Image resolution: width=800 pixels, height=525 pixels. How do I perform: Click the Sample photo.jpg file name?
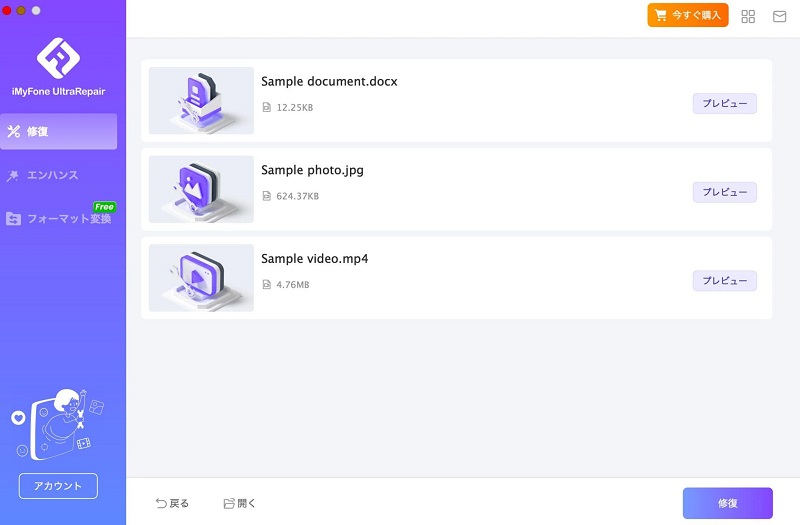(312, 170)
